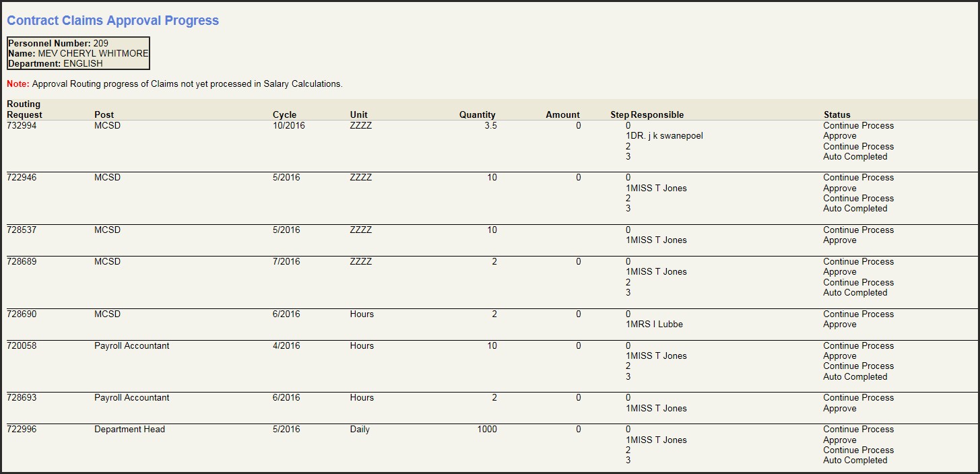Select routing request number 722946
980x474 pixels.
[x=22, y=178]
